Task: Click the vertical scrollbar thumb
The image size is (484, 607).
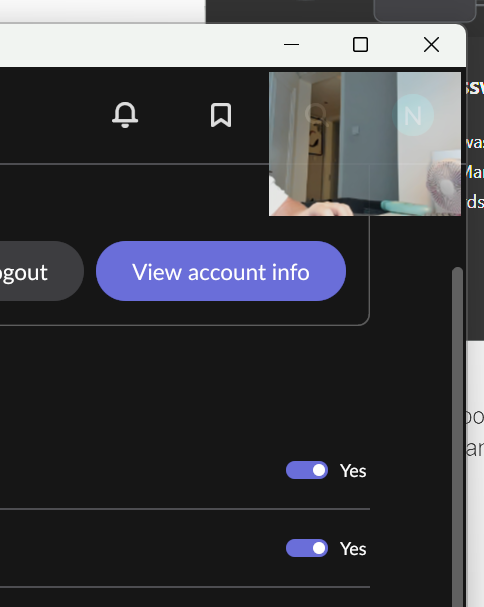Action: pyautogui.click(x=458, y=437)
